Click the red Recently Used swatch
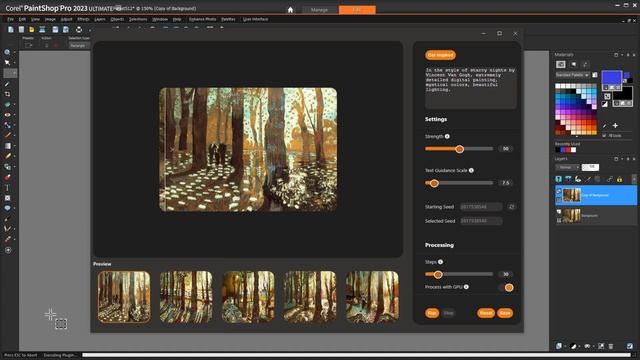 click(568, 150)
